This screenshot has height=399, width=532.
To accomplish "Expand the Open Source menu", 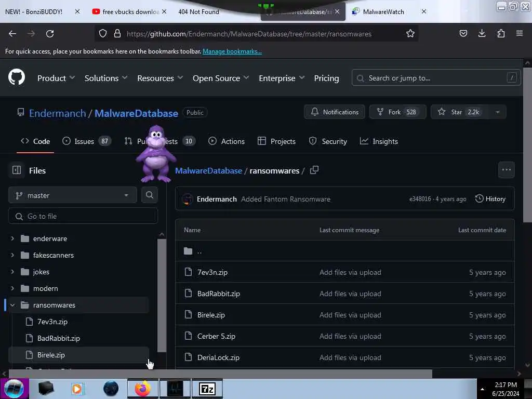I will pyautogui.click(x=220, y=78).
